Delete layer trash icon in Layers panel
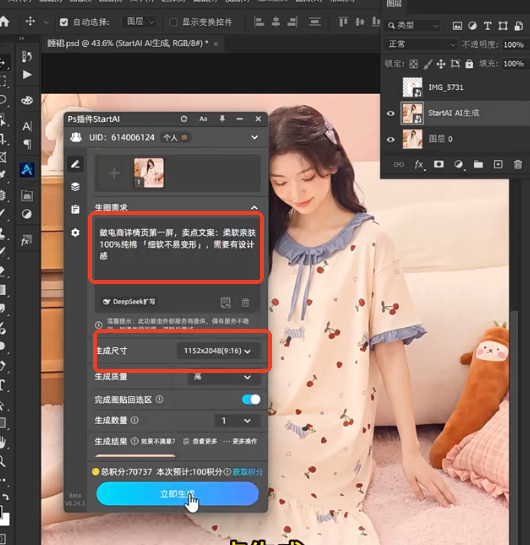 coord(518,164)
